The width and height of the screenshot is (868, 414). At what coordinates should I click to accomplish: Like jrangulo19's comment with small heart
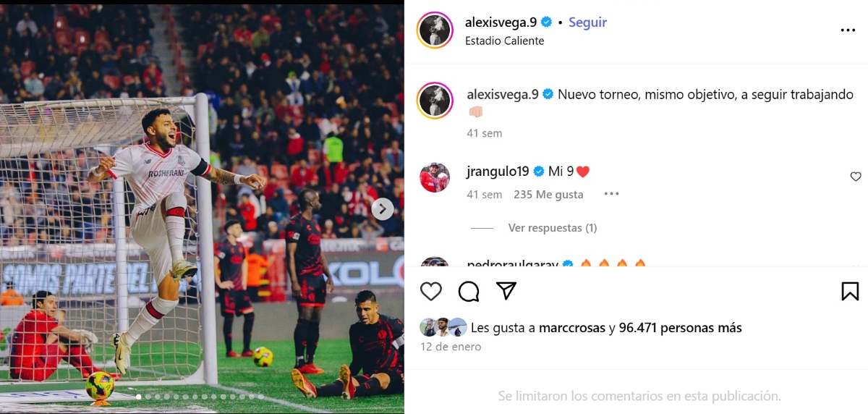tap(856, 177)
